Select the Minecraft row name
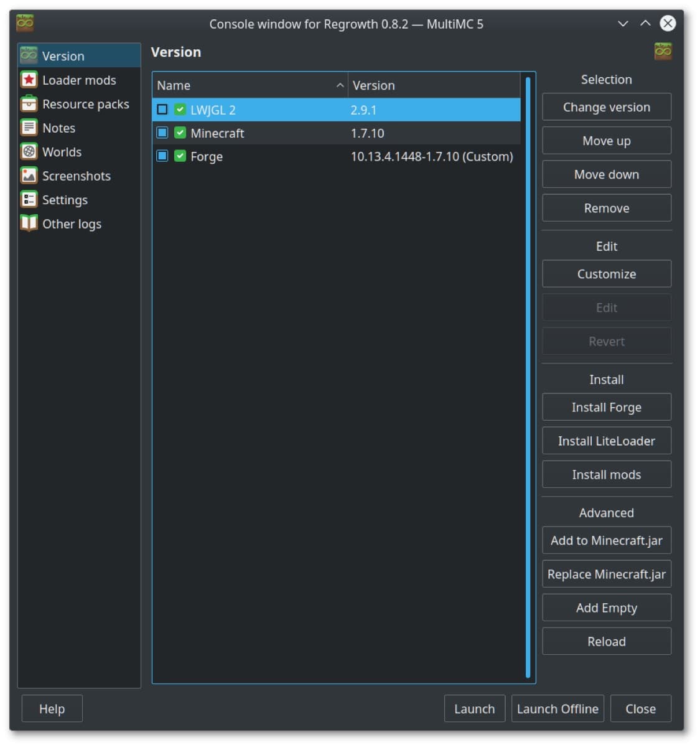 (217, 133)
